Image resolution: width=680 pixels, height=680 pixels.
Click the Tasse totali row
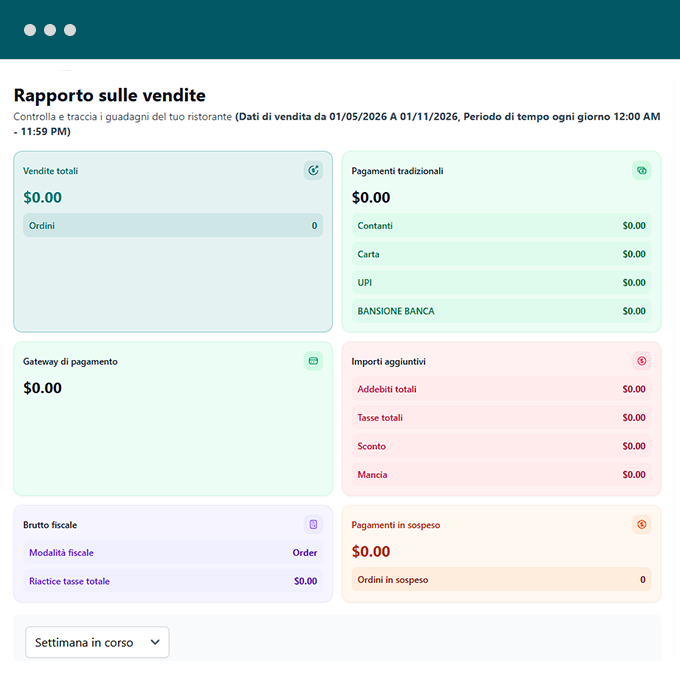[501, 418]
